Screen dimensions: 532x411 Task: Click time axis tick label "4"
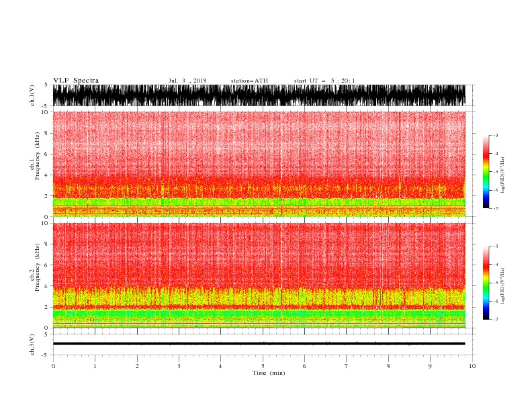220,366
